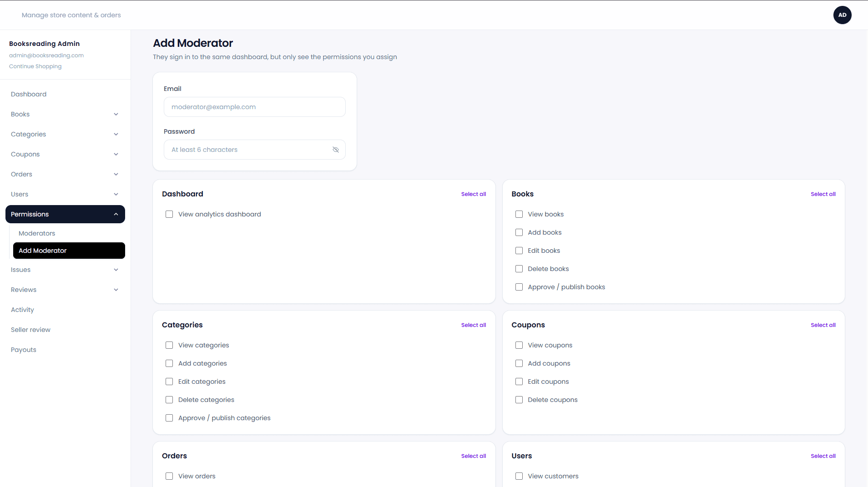Check View analytics dashboard

pyautogui.click(x=169, y=214)
